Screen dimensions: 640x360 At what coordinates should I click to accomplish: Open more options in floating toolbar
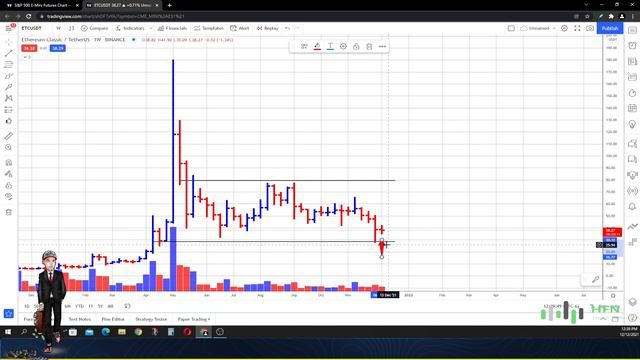click(382, 47)
